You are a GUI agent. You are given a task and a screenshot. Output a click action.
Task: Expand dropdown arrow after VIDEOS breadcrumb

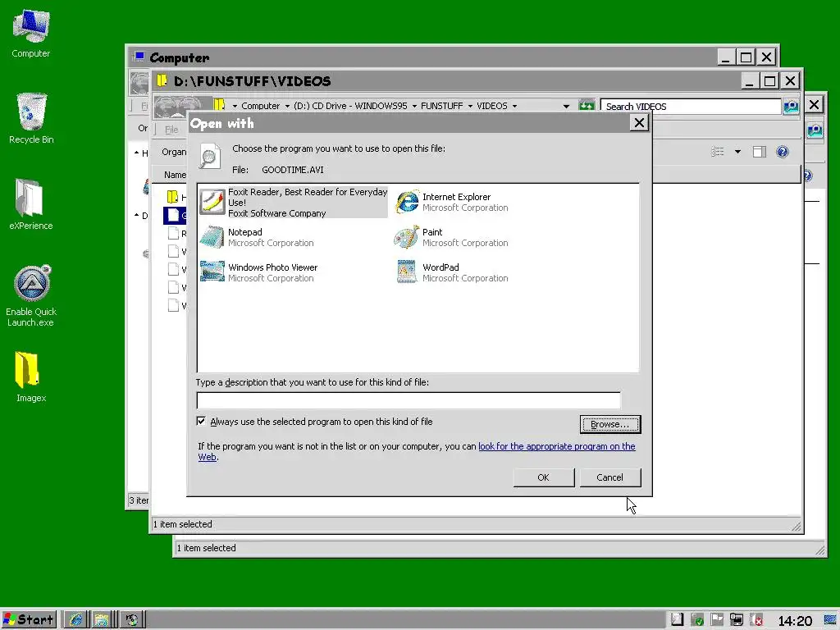click(515, 106)
